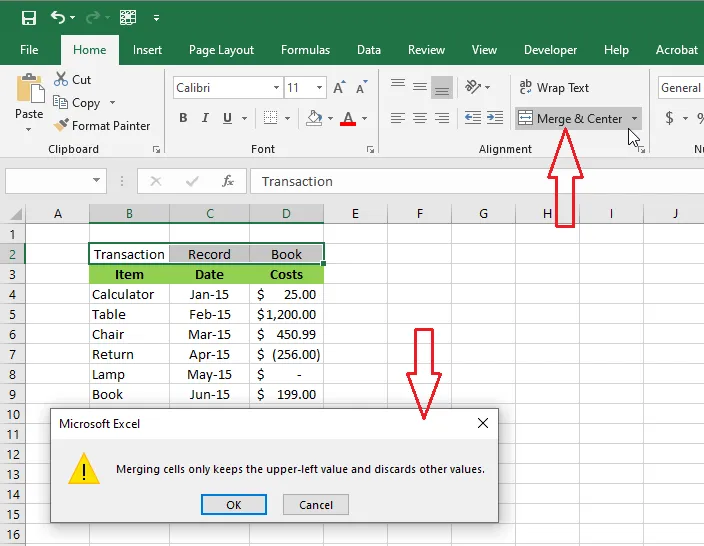Switch to the View tab
This screenshot has width=704, height=546.
pyautogui.click(x=484, y=50)
